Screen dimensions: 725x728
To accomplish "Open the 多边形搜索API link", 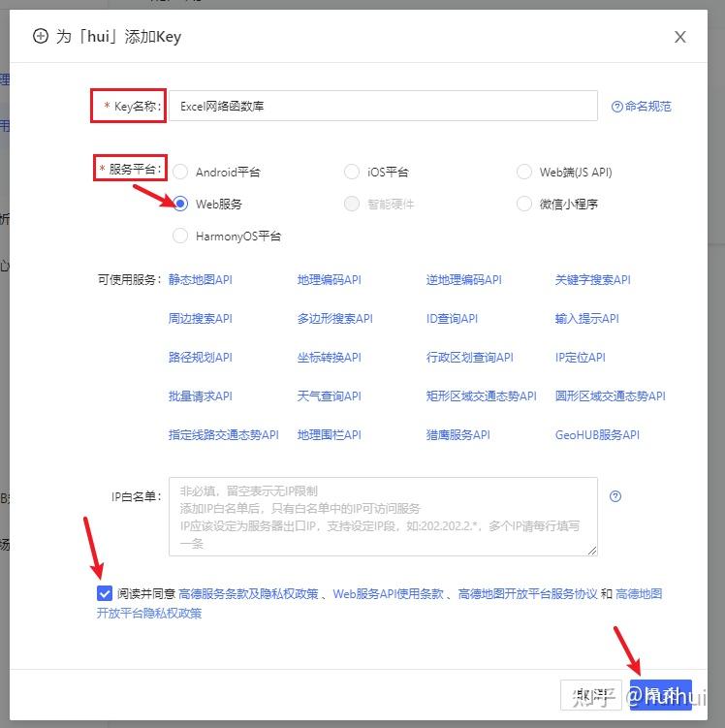I will [334, 319].
